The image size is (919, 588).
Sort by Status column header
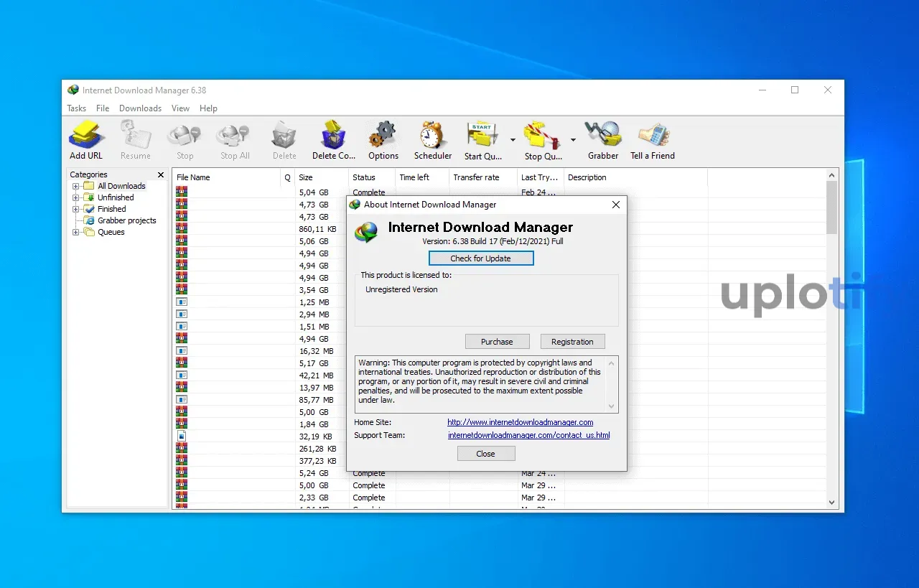[372, 177]
